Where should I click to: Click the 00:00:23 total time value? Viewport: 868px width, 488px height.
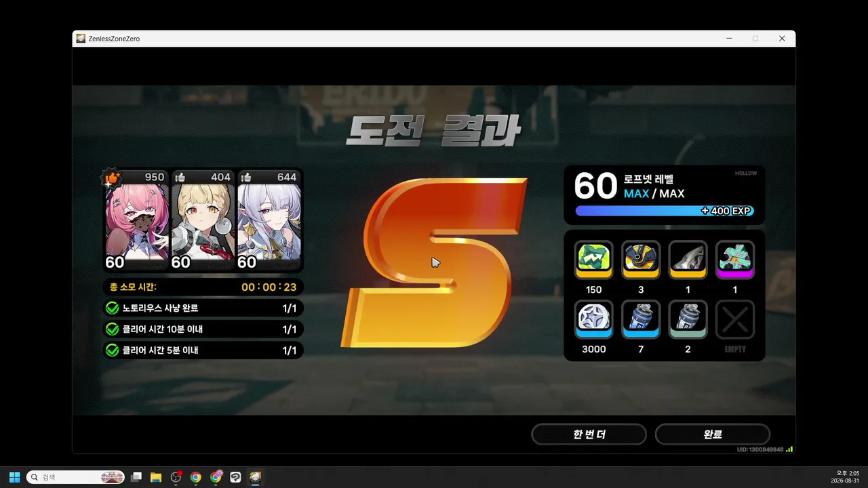point(269,287)
